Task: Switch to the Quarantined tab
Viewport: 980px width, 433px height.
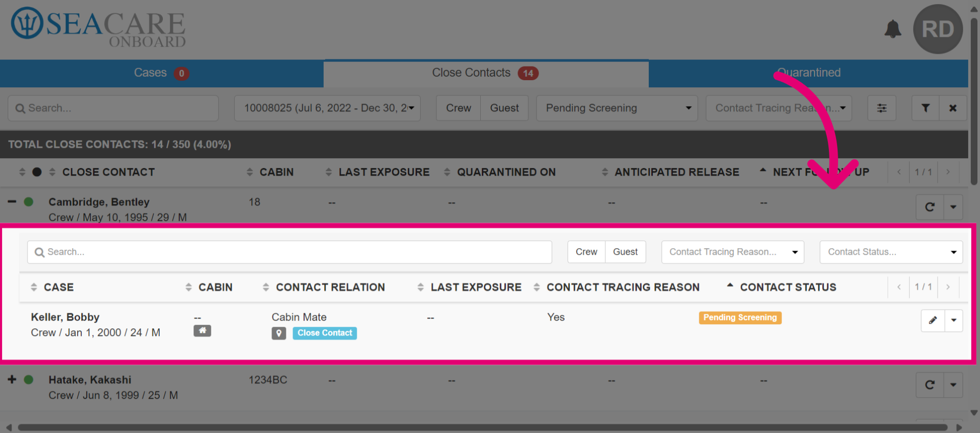Action: coord(808,73)
